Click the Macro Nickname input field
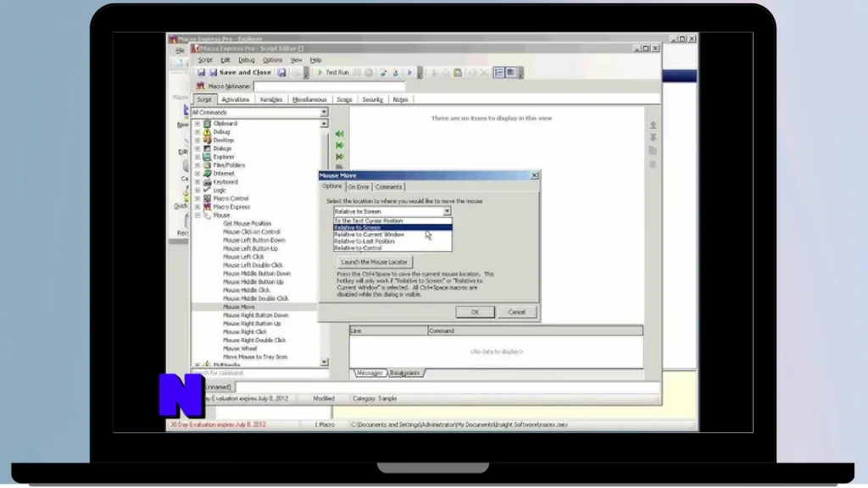Viewport: 868px width, 488px height. point(329,86)
